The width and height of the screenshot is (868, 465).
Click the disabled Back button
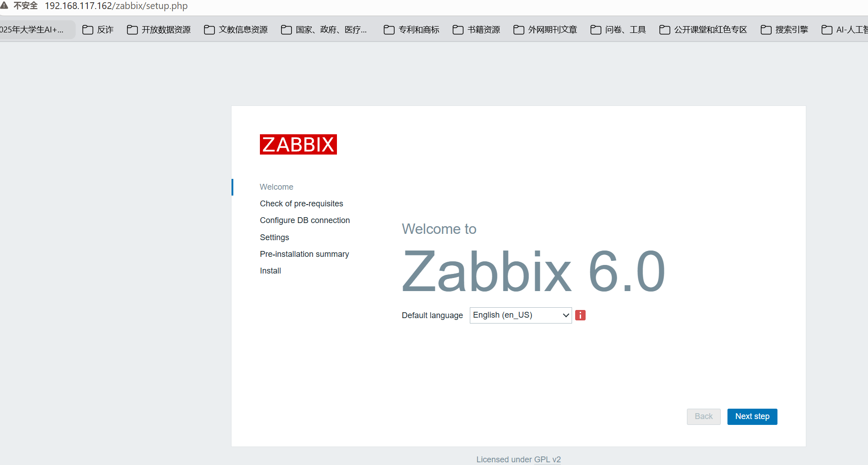tap(704, 417)
